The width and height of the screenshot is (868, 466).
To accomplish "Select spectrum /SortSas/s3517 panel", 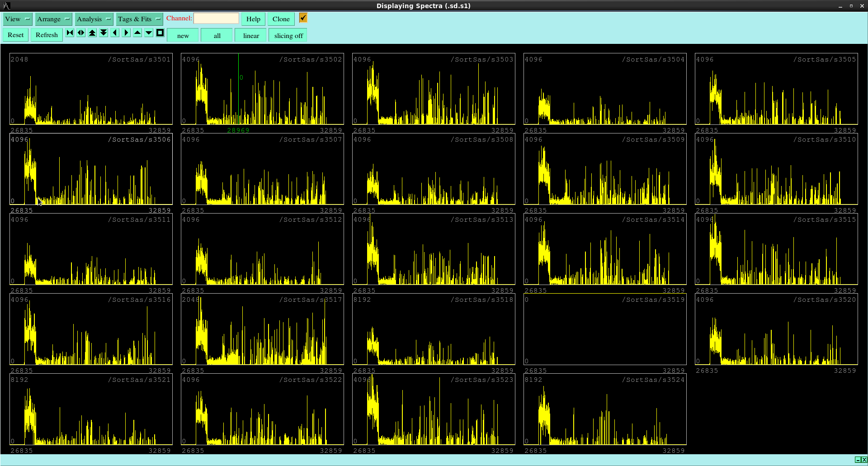I will click(262, 329).
